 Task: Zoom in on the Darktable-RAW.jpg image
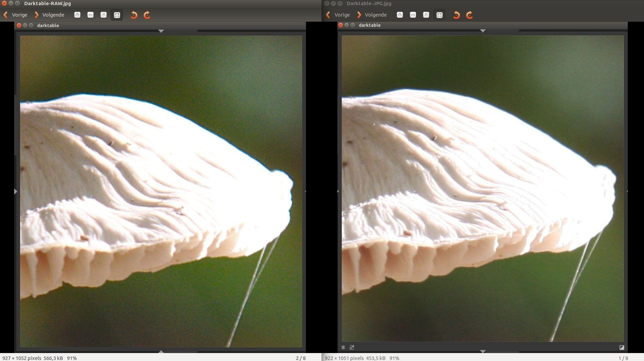[77, 15]
